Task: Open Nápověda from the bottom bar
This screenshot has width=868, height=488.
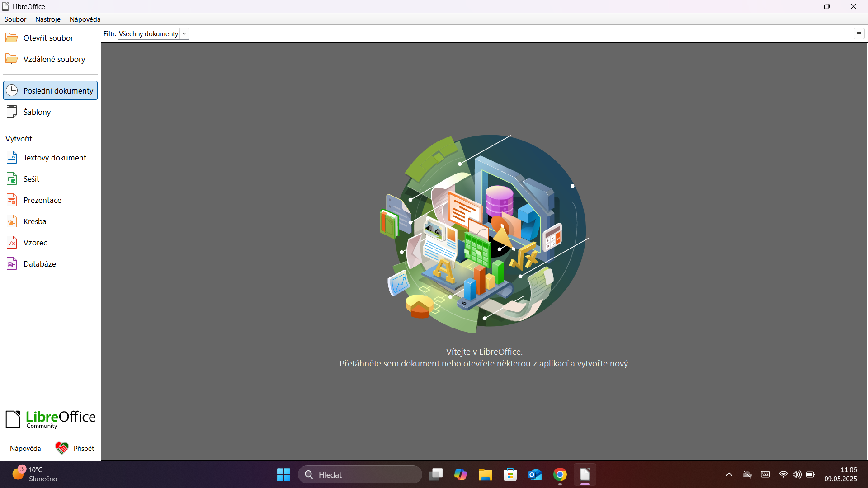Action: (25, 448)
